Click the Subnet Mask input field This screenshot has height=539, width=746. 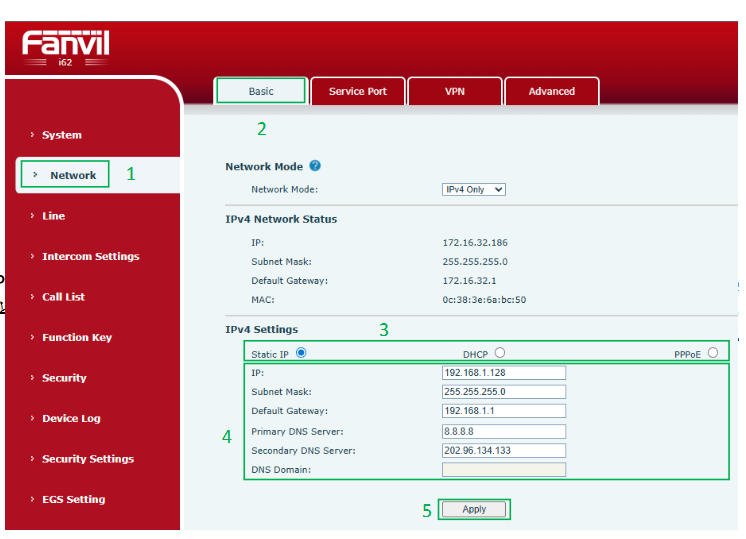point(504,392)
